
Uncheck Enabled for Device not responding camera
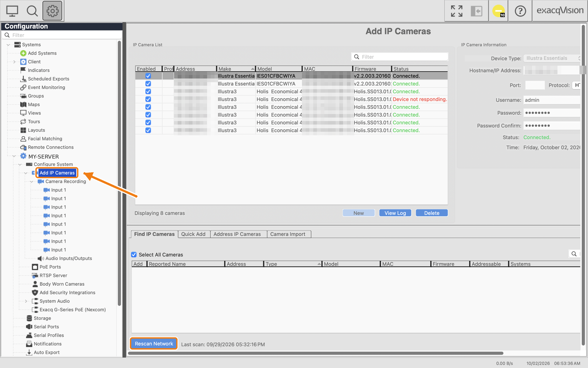(148, 99)
